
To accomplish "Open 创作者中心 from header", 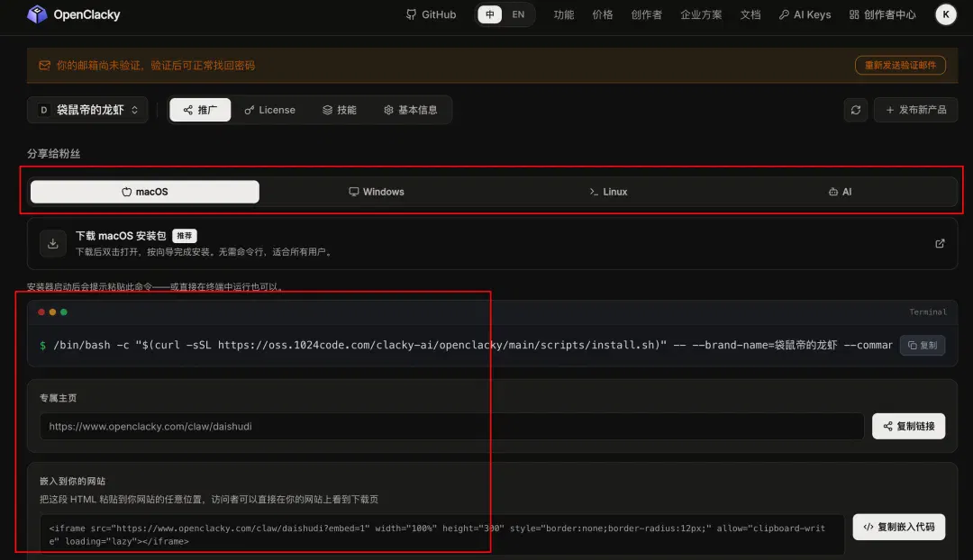I will 882,14.
